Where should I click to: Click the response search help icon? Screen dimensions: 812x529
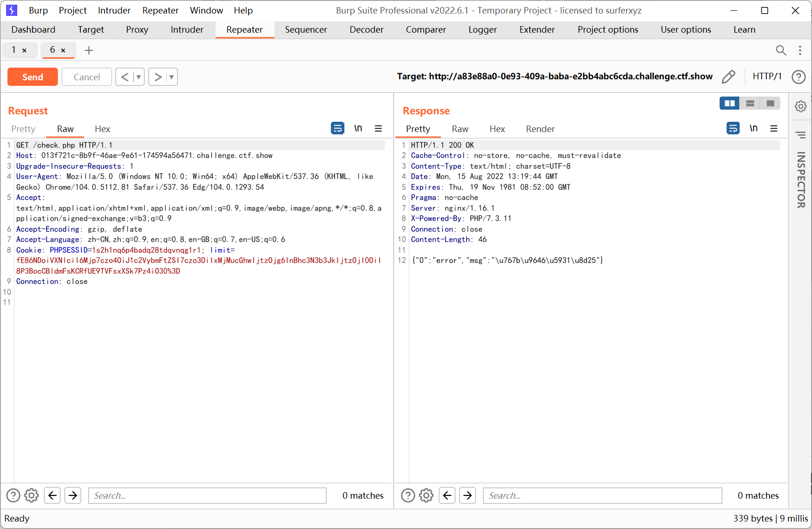[x=408, y=495]
